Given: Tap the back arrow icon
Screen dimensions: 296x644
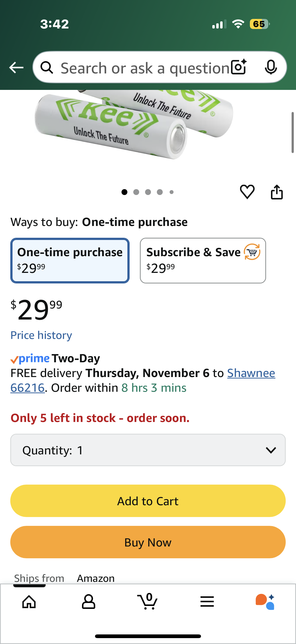Looking at the screenshot, I should 16,68.
